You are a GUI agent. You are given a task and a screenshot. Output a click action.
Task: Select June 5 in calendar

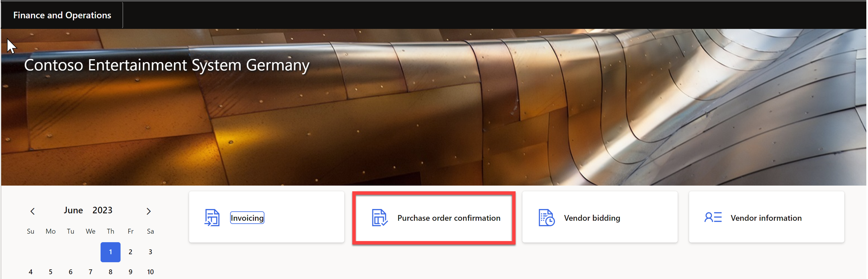(x=50, y=272)
